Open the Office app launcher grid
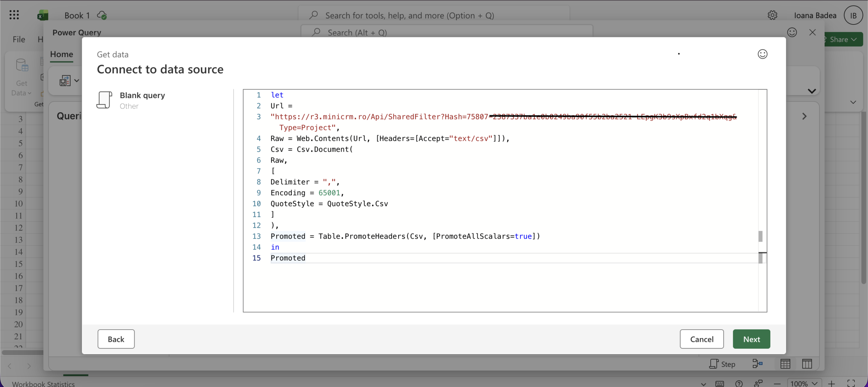The image size is (868, 387). pyautogui.click(x=14, y=15)
